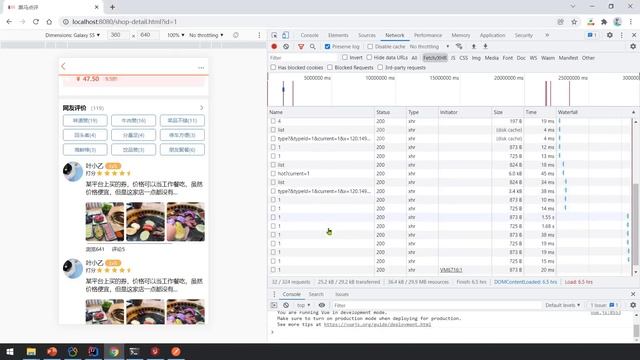Open Default levels dropdown

tap(562, 305)
